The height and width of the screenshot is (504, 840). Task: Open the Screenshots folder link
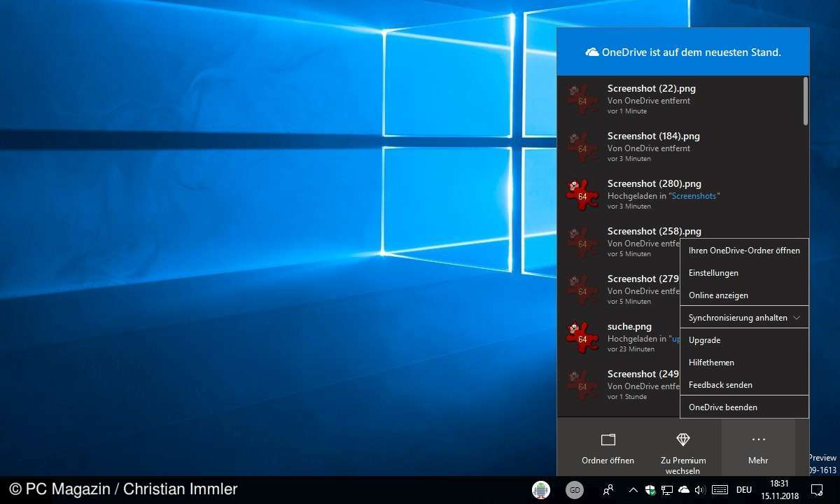[x=694, y=196]
